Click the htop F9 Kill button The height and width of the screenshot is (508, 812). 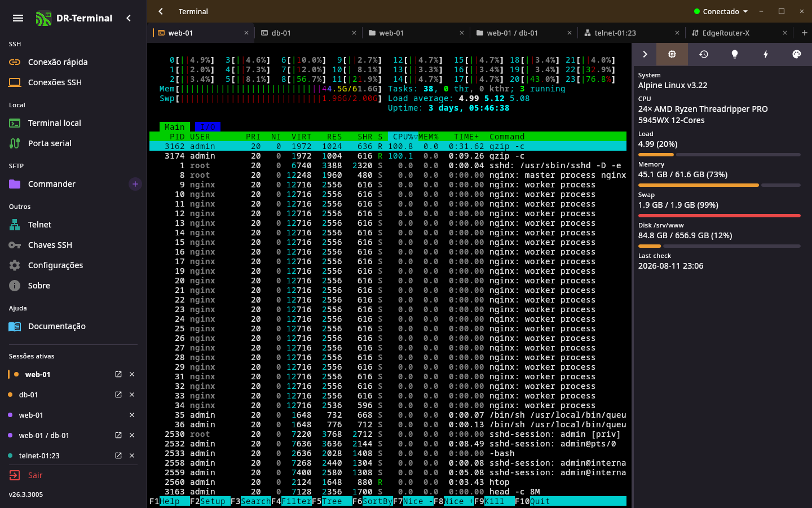[495, 501]
